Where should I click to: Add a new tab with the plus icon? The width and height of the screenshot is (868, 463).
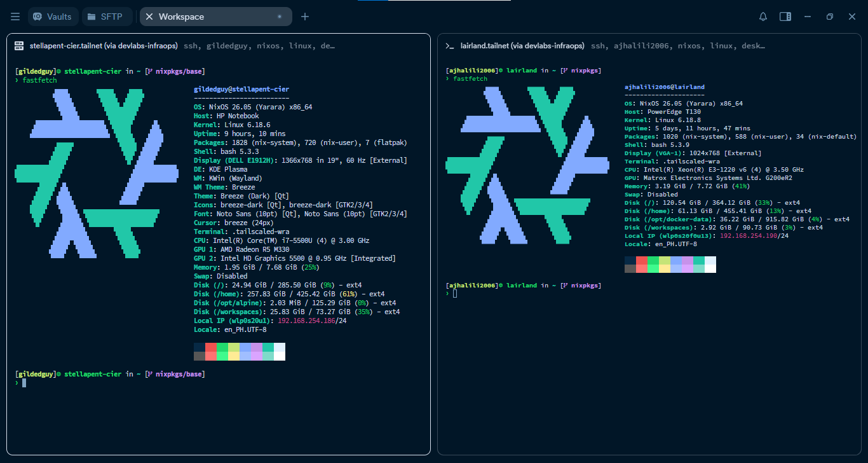(x=305, y=17)
